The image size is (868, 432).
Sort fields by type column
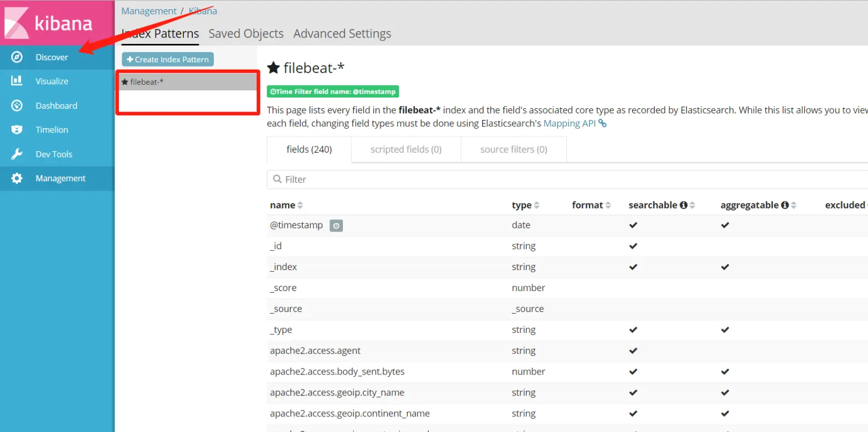tap(525, 205)
